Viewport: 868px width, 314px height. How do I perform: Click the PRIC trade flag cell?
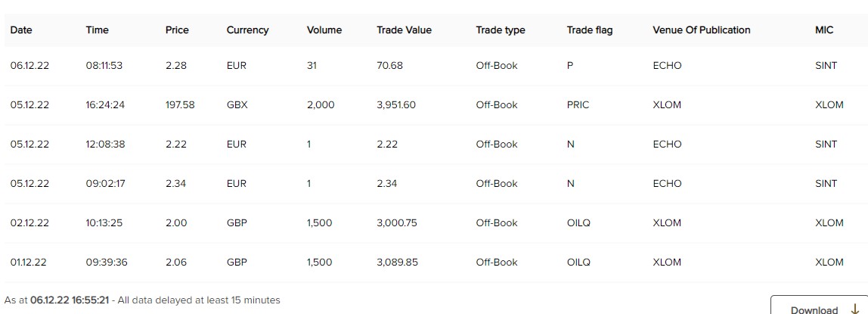point(578,105)
